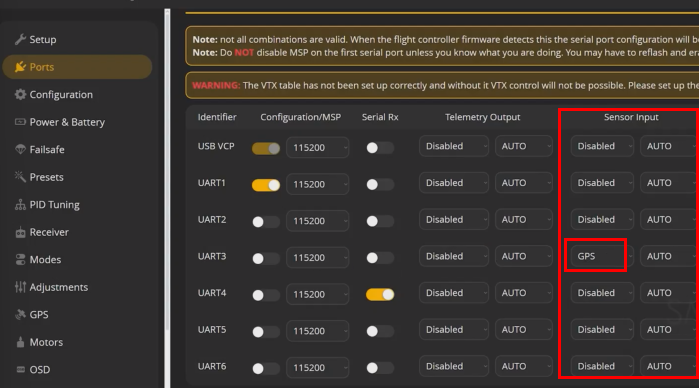Turn off the UART4 Serial Rx toggle
The width and height of the screenshot is (699, 388).
(380, 294)
